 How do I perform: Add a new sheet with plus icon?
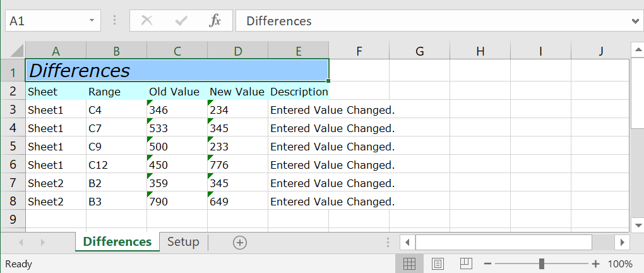pyautogui.click(x=240, y=242)
